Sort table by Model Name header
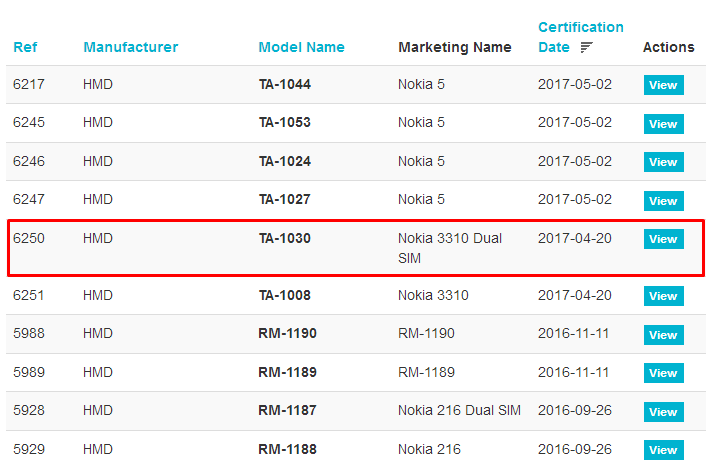This screenshot has height=472, width=712. tap(302, 47)
